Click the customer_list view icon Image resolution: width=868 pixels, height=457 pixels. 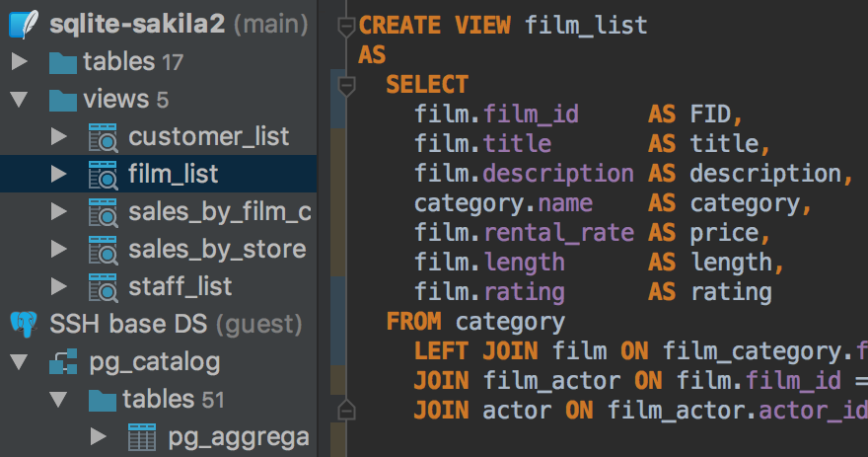[x=103, y=137]
